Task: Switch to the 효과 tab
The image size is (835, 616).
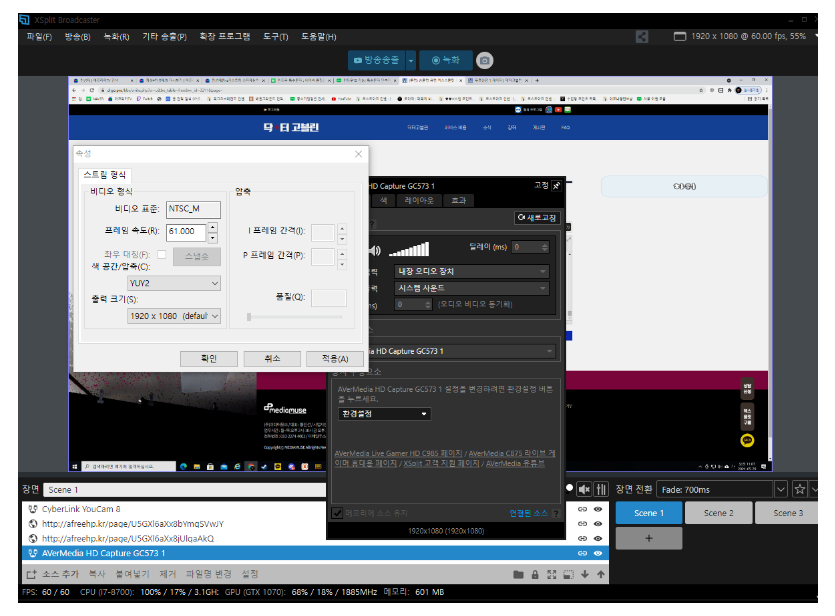Action: tap(459, 200)
